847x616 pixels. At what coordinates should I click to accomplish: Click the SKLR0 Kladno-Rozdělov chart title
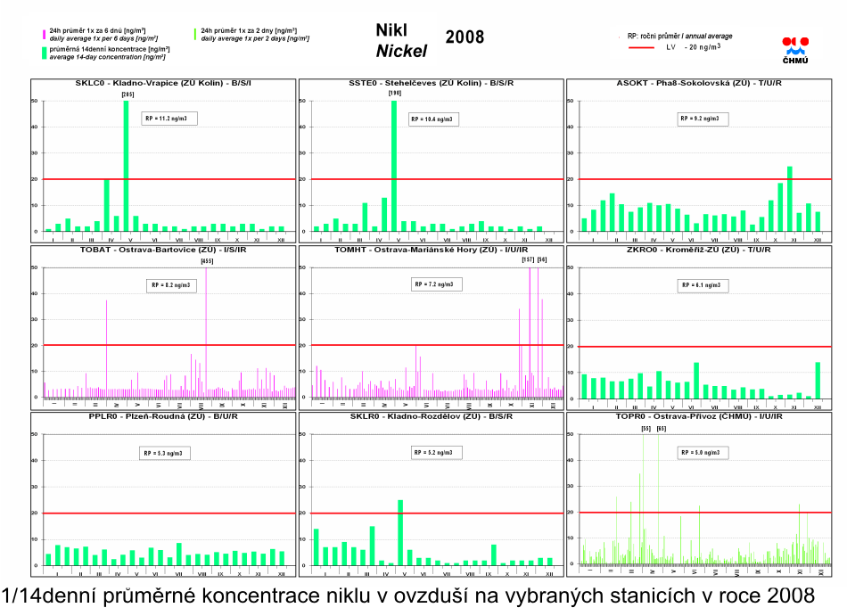click(431, 416)
